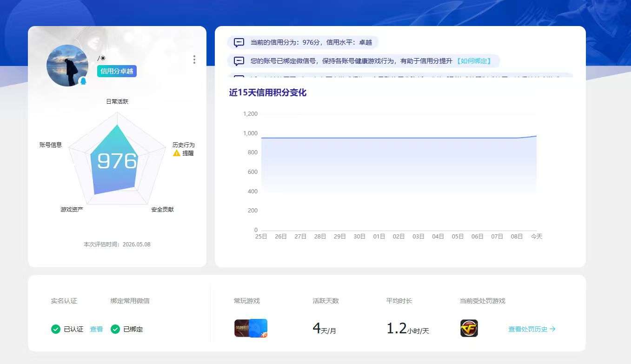Screen dimensions: 631x364
Task: Click chat icon beside current credit score message
Action: tap(239, 43)
